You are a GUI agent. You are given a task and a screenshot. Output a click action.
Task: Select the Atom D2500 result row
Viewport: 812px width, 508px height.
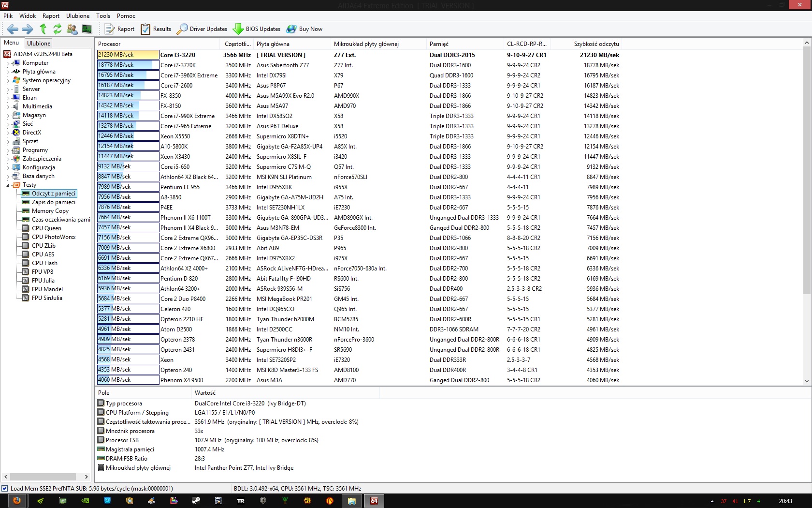[x=358, y=329]
